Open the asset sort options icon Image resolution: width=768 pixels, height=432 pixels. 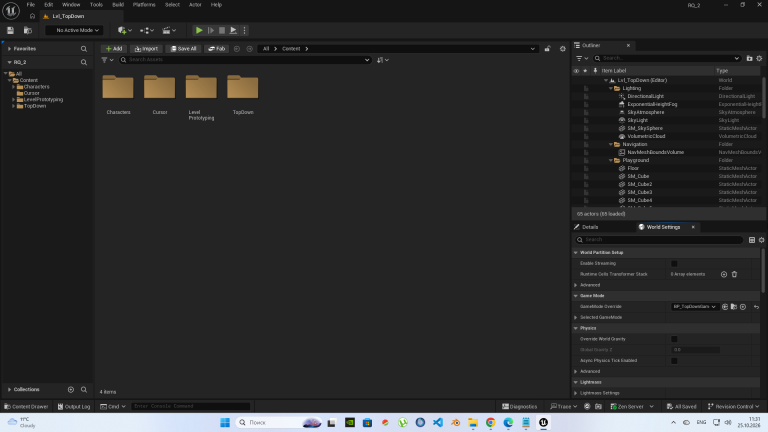point(383,60)
